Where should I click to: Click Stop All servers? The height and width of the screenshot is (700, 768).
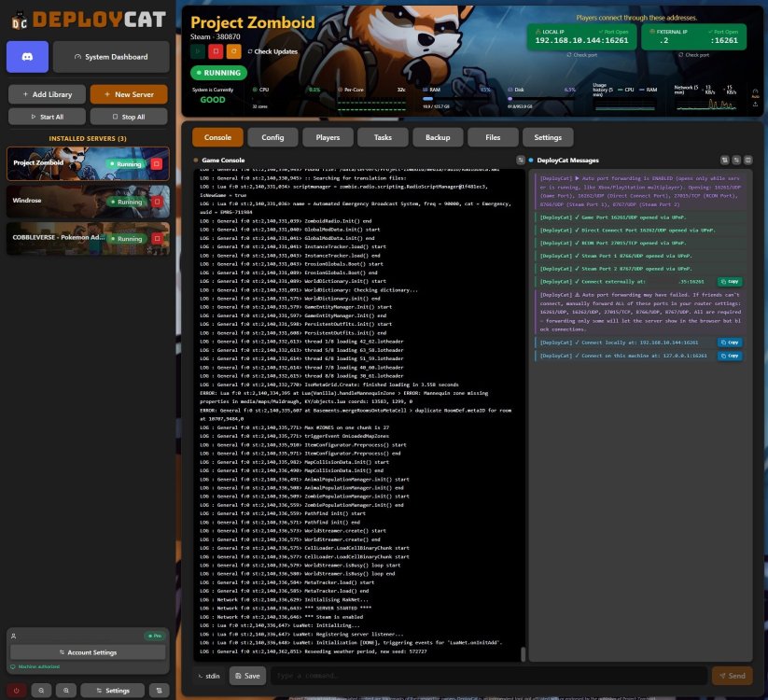pyautogui.click(x=129, y=117)
